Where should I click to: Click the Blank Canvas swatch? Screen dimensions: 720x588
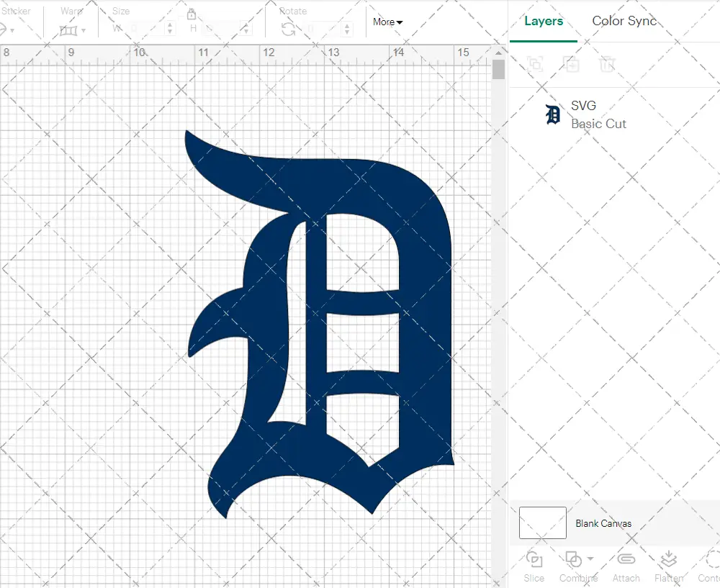(542, 523)
